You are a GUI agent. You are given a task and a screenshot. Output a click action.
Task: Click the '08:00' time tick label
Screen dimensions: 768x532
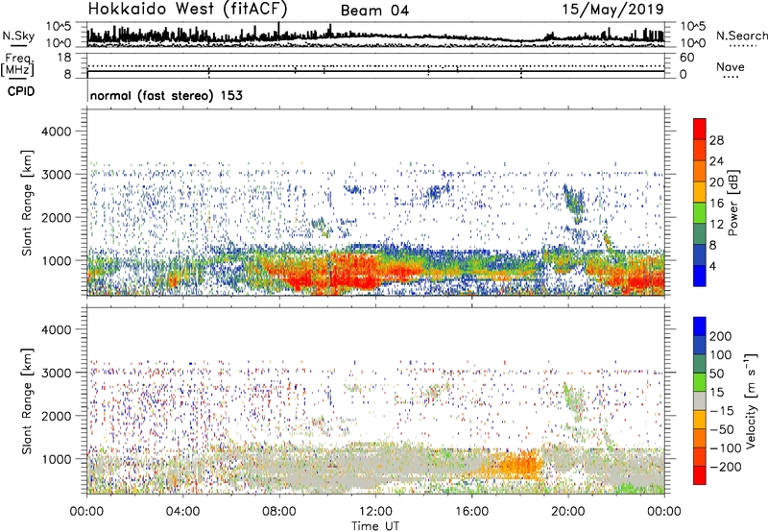point(279,512)
